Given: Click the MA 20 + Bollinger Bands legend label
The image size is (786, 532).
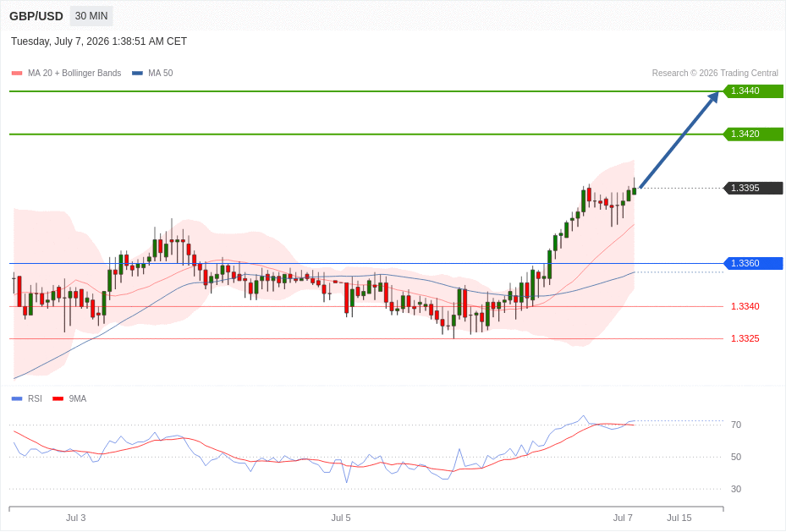Looking at the screenshot, I should (74, 73).
